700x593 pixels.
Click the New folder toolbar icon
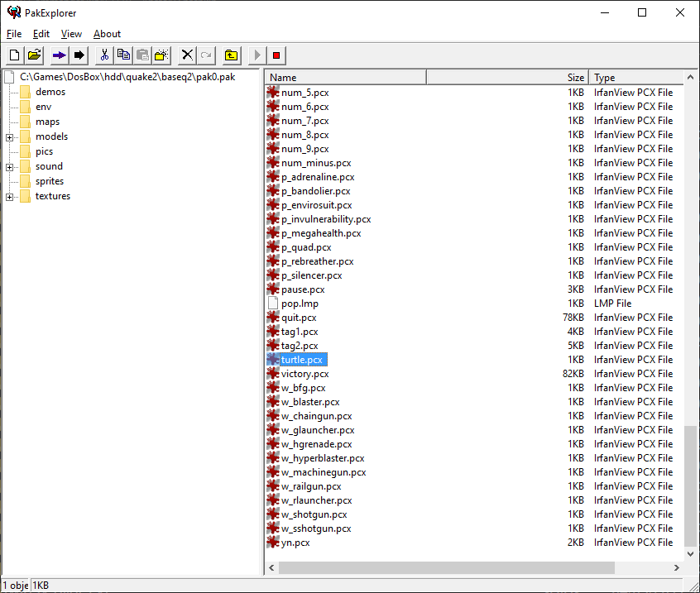[x=161, y=55]
